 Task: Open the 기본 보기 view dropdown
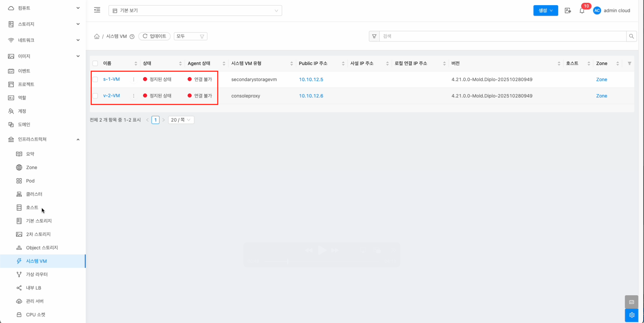point(195,11)
